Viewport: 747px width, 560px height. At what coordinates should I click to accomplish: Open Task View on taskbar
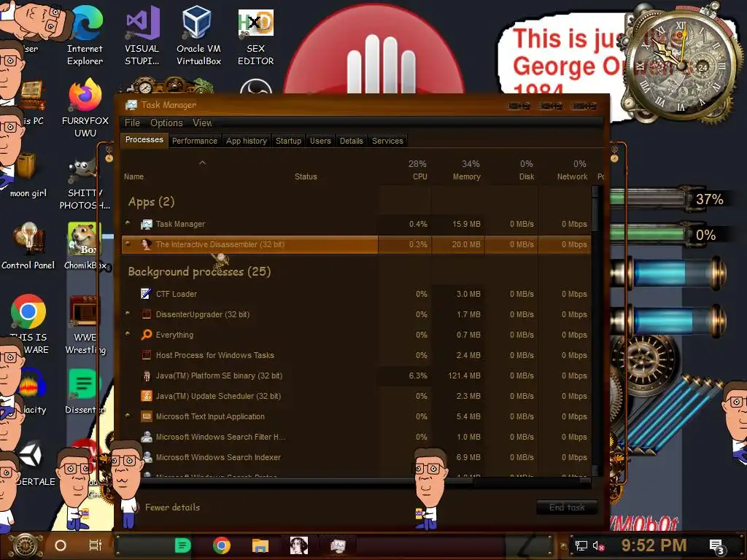pos(96,545)
